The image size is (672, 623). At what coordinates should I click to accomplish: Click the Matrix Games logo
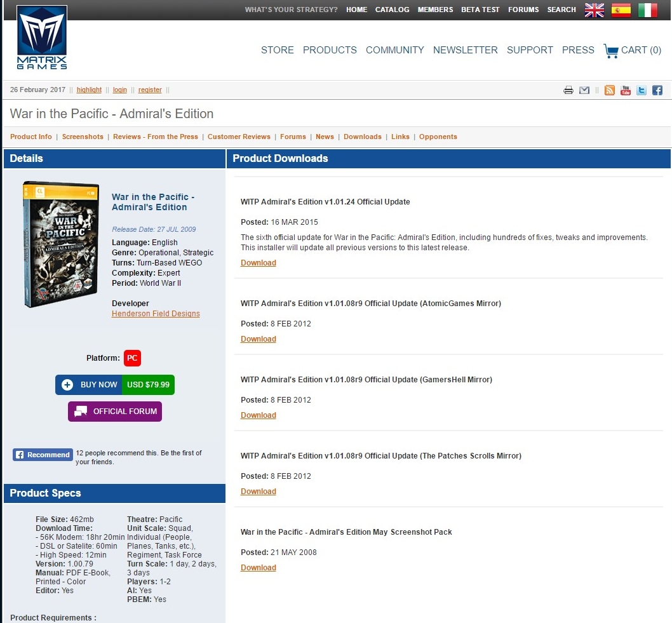pos(41,37)
